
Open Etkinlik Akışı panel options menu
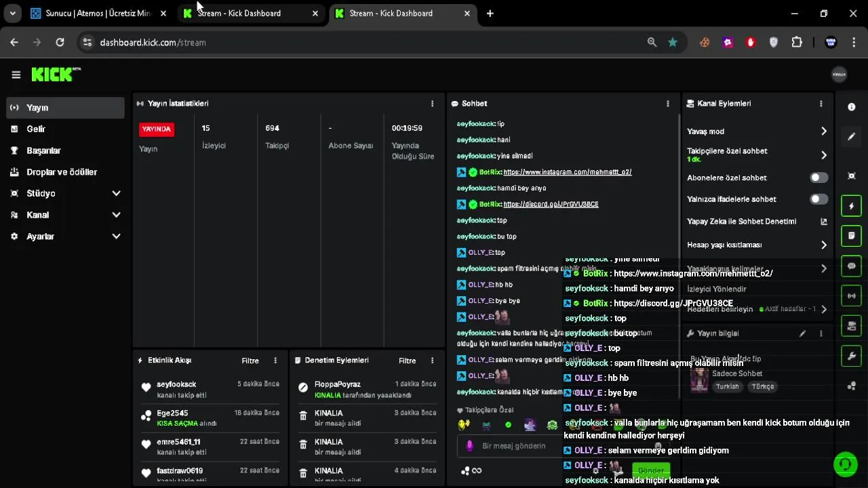pyautogui.click(x=275, y=361)
